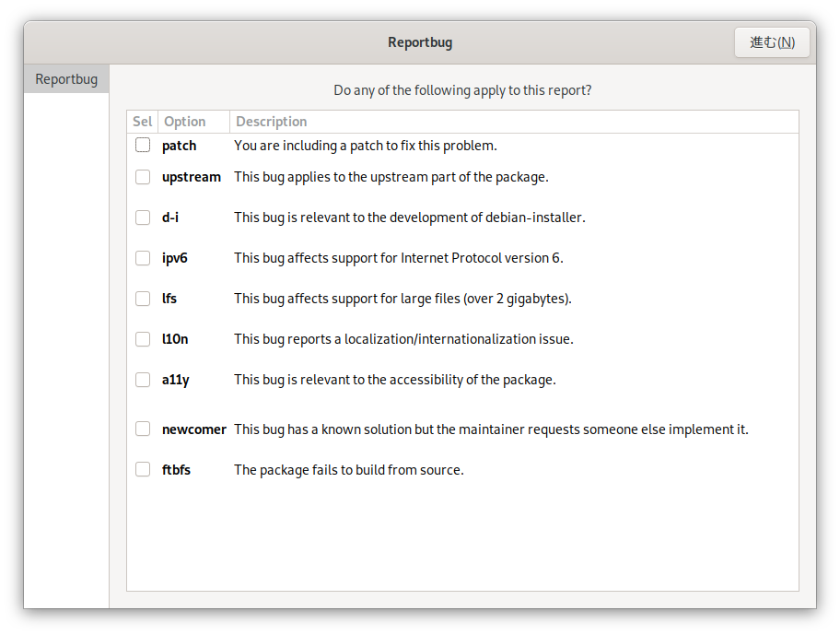Click the 'lfs' option name

tap(169, 299)
